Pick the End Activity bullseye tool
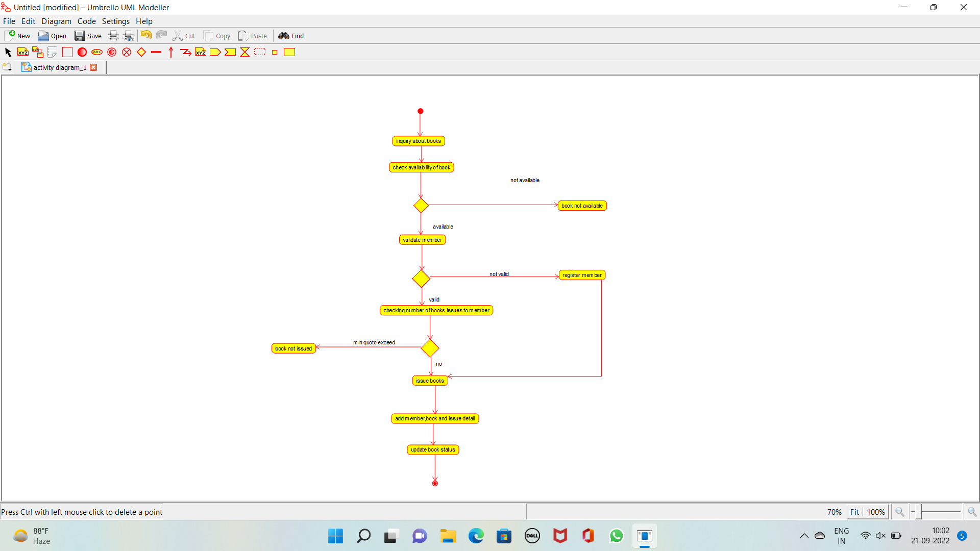 (x=112, y=52)
